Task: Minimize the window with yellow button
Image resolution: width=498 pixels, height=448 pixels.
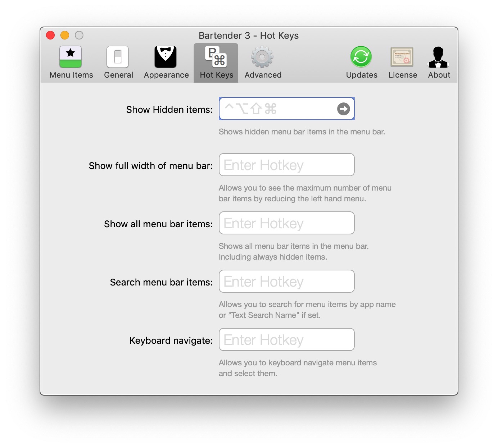Action: [65, 35]
